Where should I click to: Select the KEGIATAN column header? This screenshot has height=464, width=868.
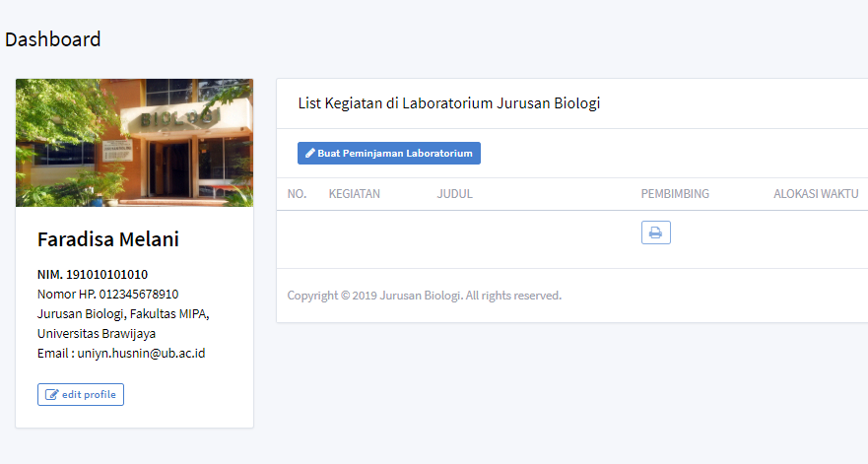(x=355, y=194)
